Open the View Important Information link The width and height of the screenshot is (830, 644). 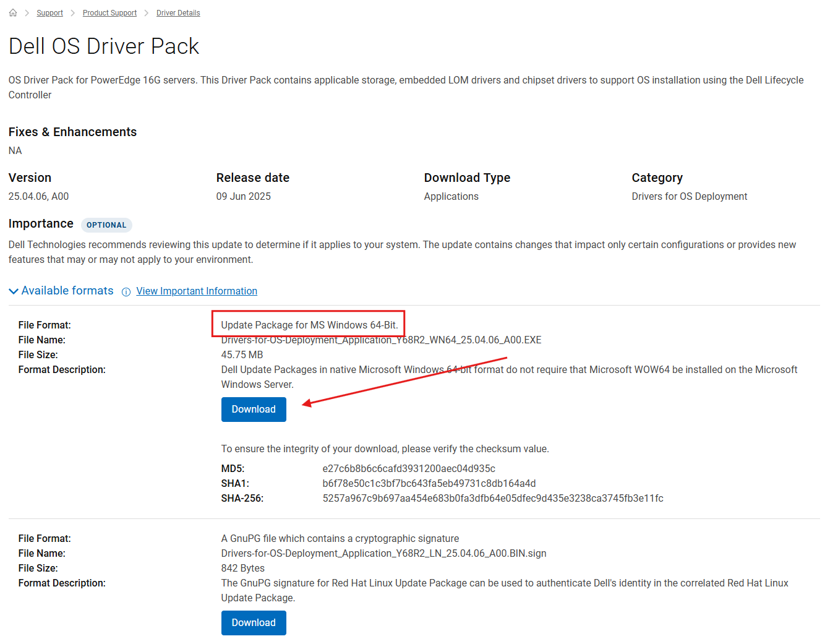click(197, 291)
